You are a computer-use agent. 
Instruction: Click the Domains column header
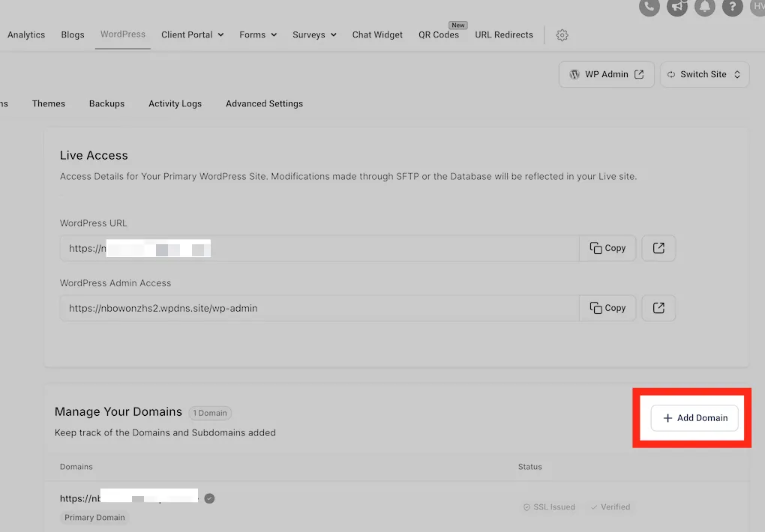(x=76, y=467)
